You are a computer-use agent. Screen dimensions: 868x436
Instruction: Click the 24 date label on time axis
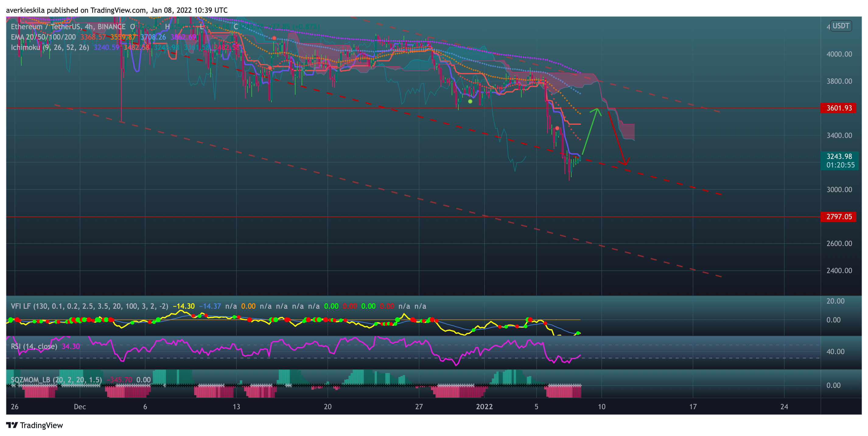(784, 407)
